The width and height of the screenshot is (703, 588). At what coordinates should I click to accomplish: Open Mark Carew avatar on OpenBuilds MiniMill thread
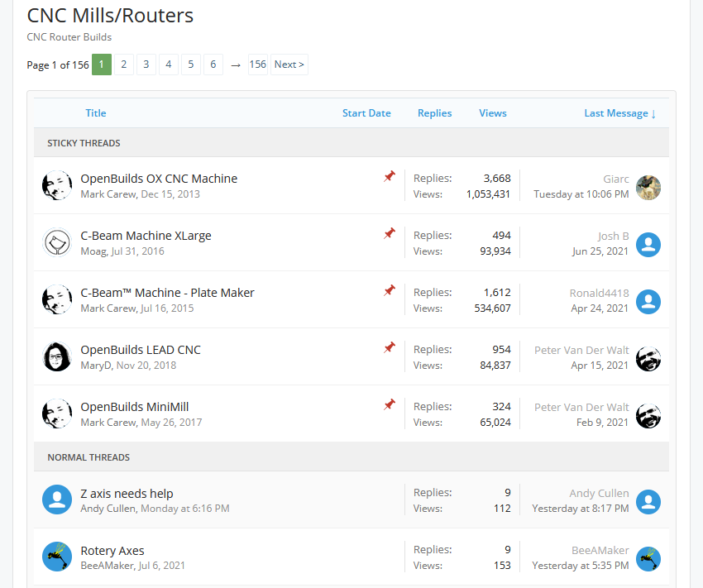[x=57, y=414]
